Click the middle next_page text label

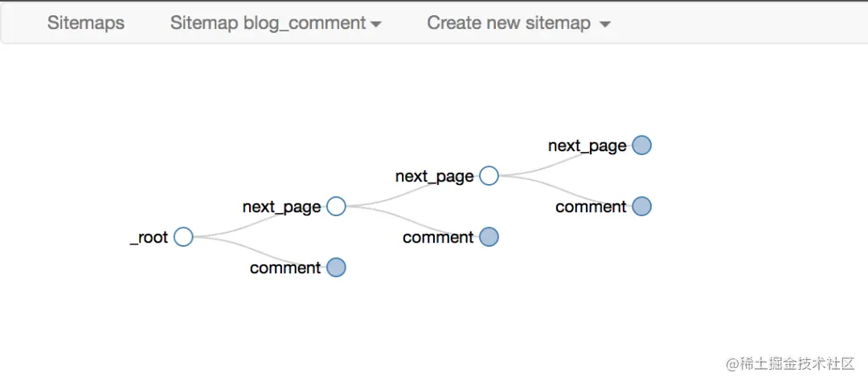tap(434, 176)
